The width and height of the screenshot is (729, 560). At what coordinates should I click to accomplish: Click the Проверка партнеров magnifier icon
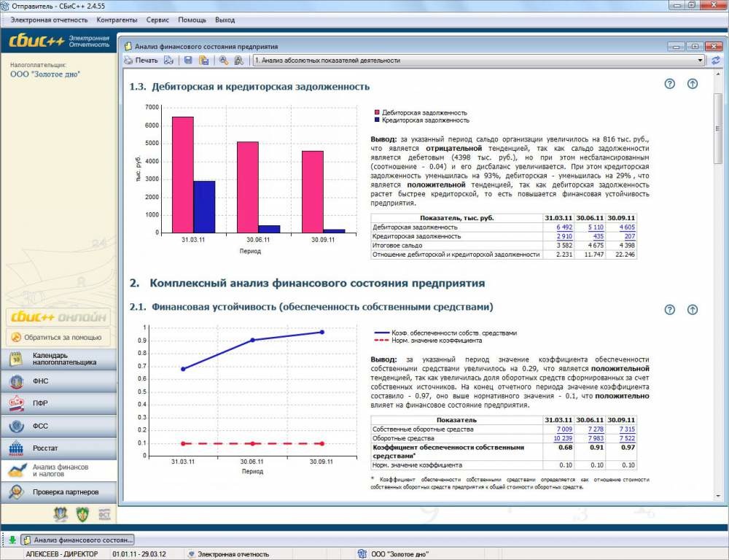(16, 492)
